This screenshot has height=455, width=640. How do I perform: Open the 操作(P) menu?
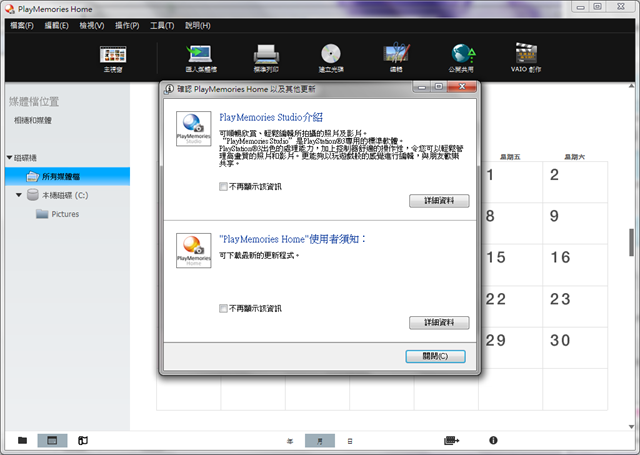click(x=127, y=26)
